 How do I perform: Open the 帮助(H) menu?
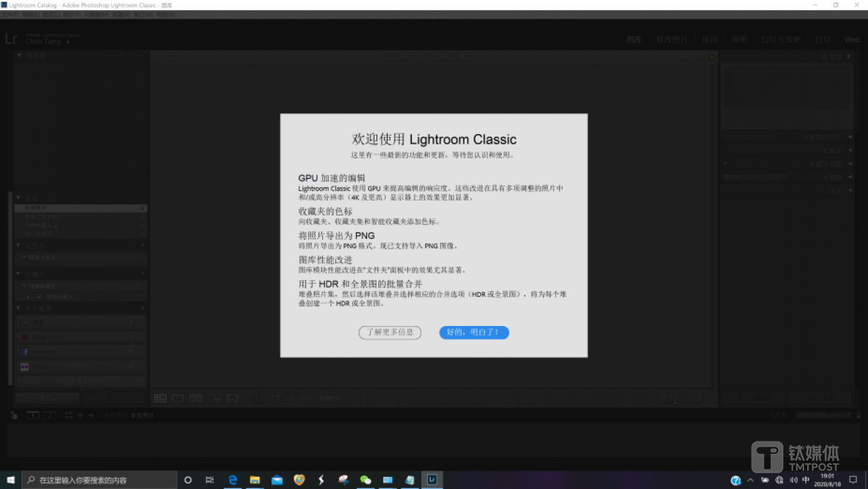click(166, 14)
